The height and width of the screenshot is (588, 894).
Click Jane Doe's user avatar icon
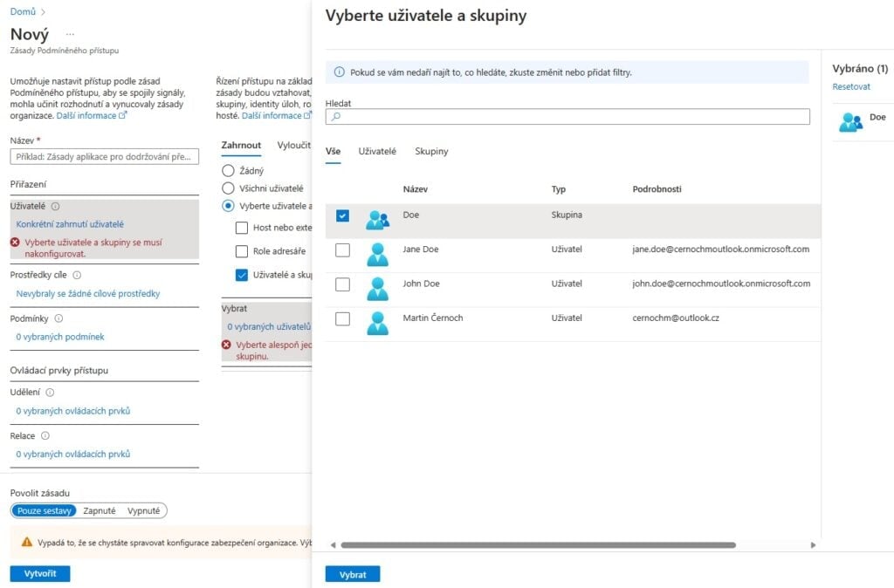tap(377, 255)
